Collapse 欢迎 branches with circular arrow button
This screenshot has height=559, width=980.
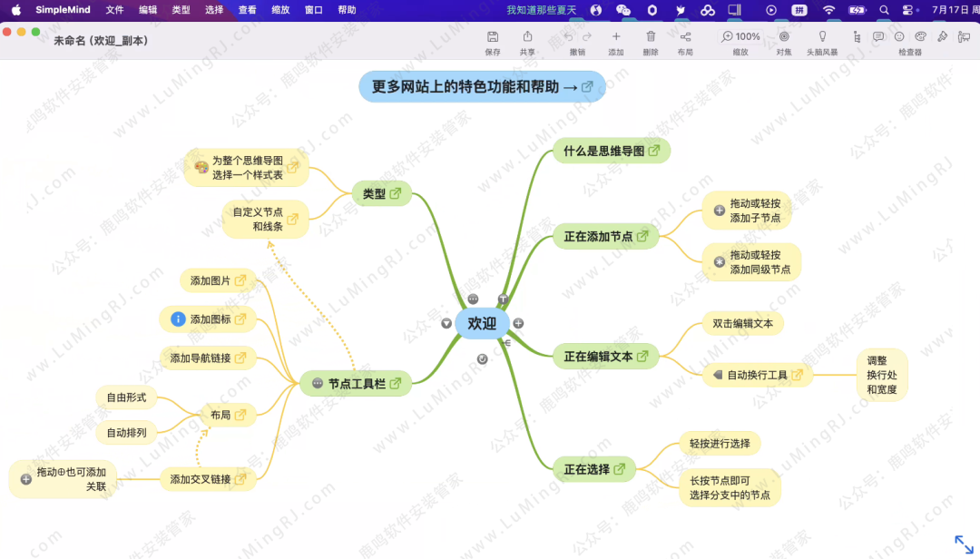click(x=483, y=358)
